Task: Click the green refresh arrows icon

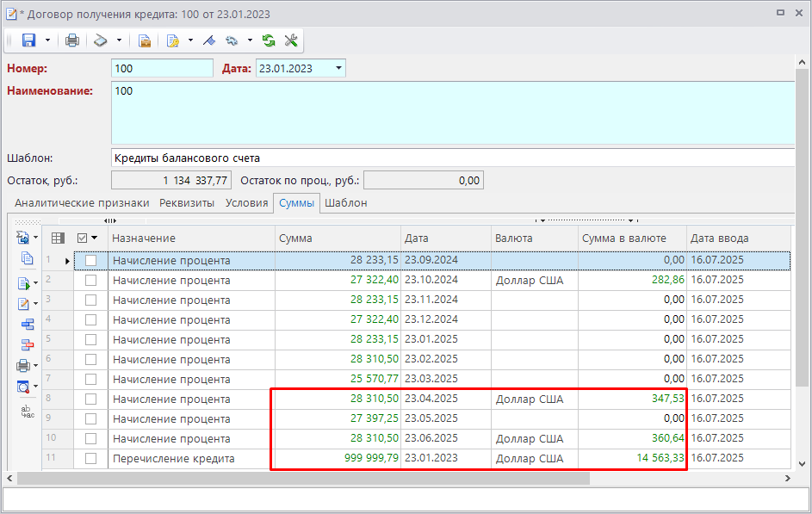Action: [269, 40]
